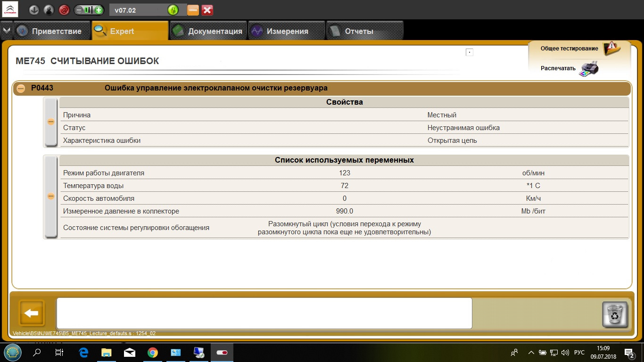The height and width of the screenshot is (362, 644).
Task: Click the water temperature value 72
Action: 345,186
